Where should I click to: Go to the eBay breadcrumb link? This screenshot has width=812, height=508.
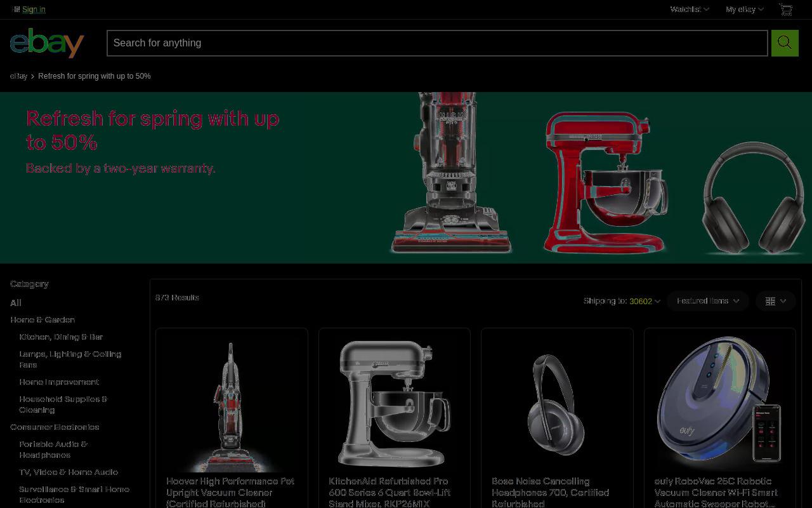18,76
